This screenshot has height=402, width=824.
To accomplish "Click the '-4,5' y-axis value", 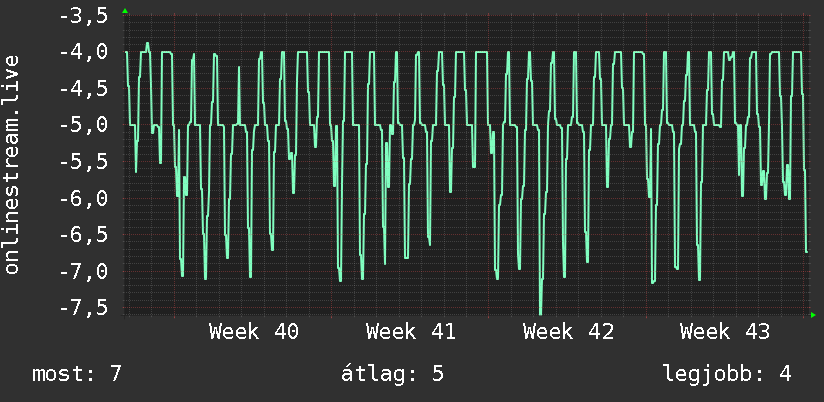I will tap(84, 89).
